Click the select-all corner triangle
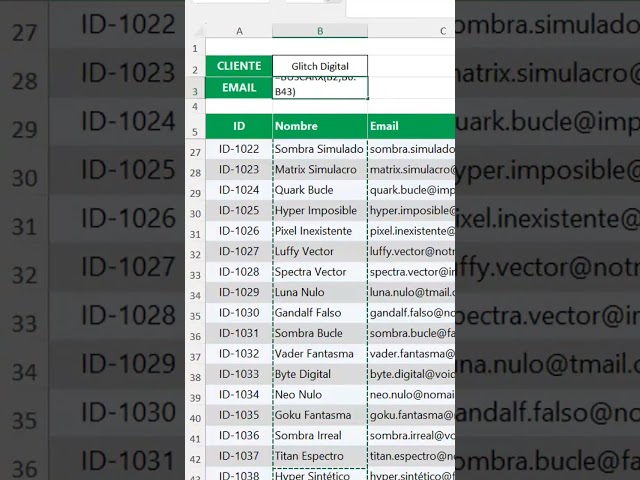 coord(199,31)
